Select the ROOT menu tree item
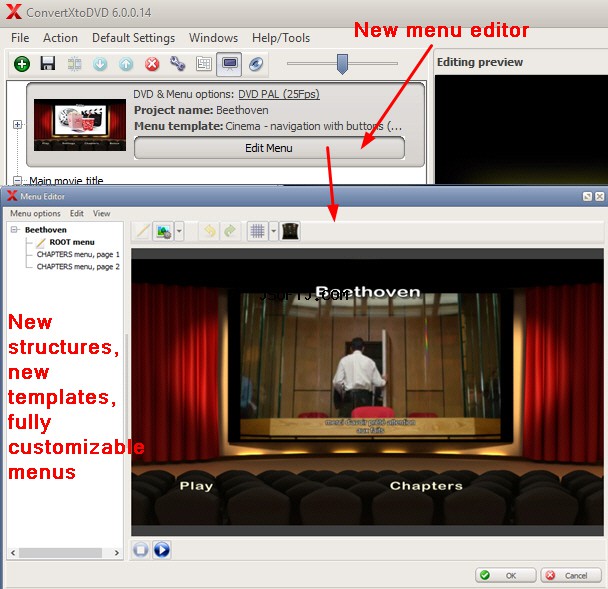The height and width of the screenshot is (589, 608). point(72,242)
